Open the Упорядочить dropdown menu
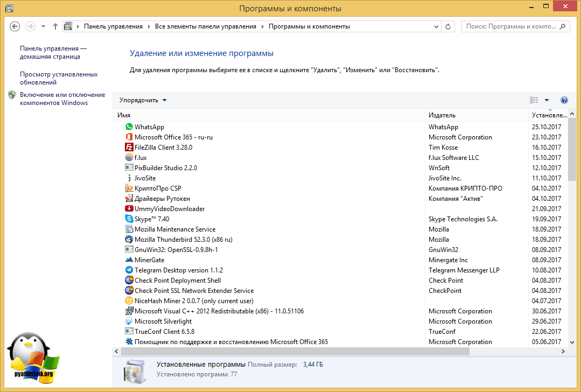 143,100
